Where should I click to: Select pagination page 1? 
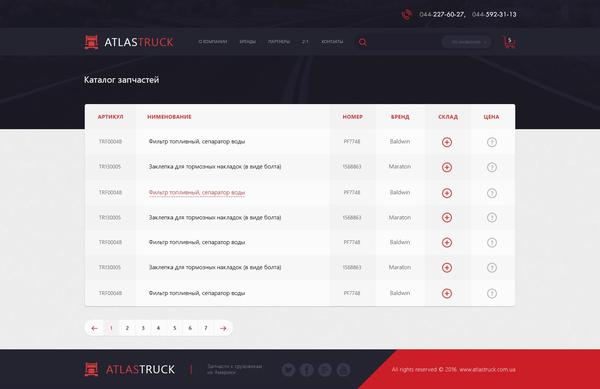coord(111,328)
